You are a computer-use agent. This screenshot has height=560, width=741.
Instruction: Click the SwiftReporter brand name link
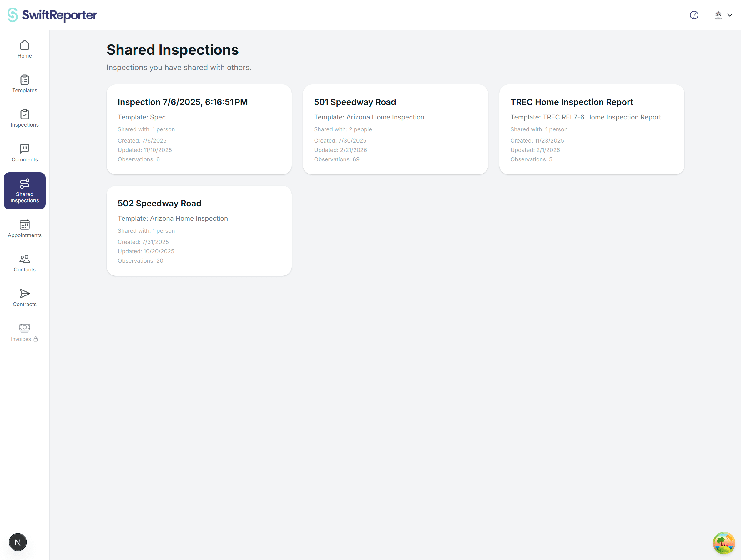point(60,15)
